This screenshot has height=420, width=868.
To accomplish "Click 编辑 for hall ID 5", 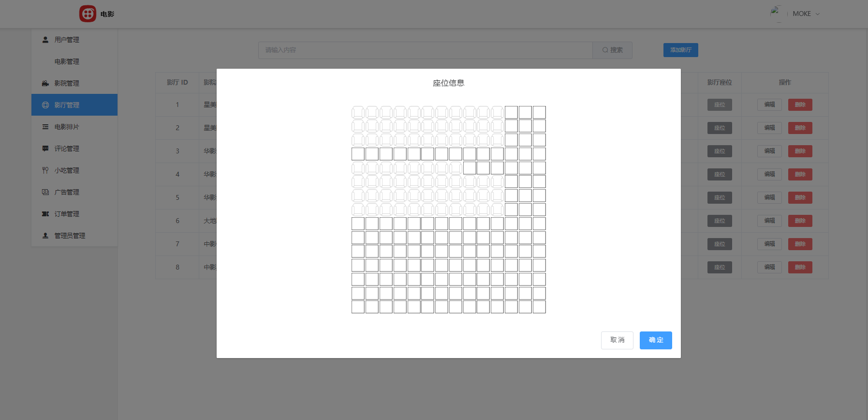I will coord(769,197).
